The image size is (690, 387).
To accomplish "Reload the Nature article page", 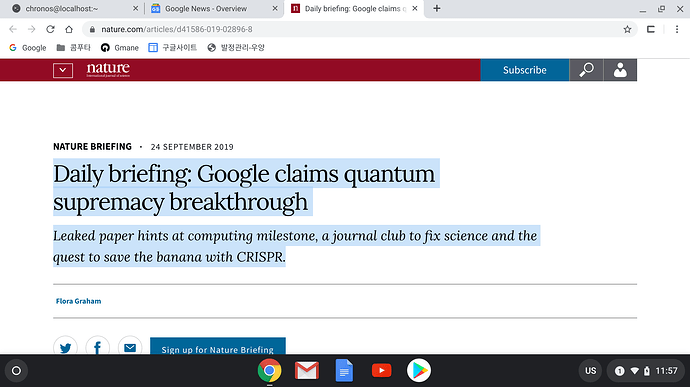I will click(50, 29).
